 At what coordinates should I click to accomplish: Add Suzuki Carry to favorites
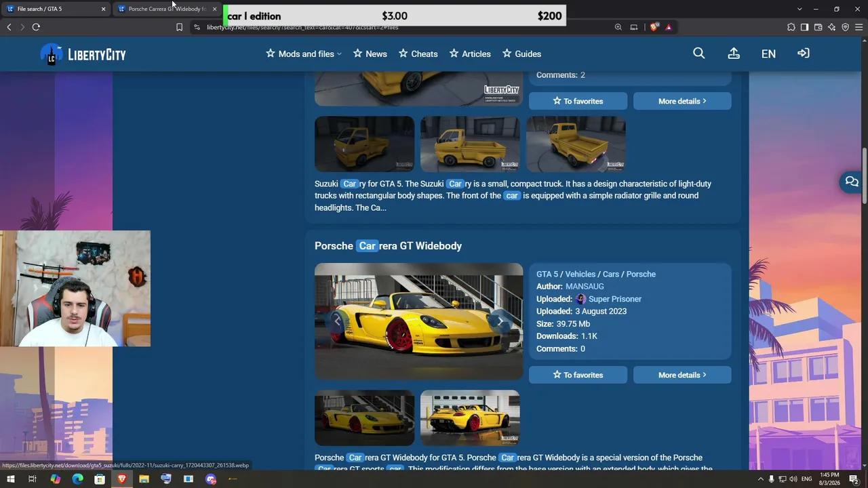[578, 101]
